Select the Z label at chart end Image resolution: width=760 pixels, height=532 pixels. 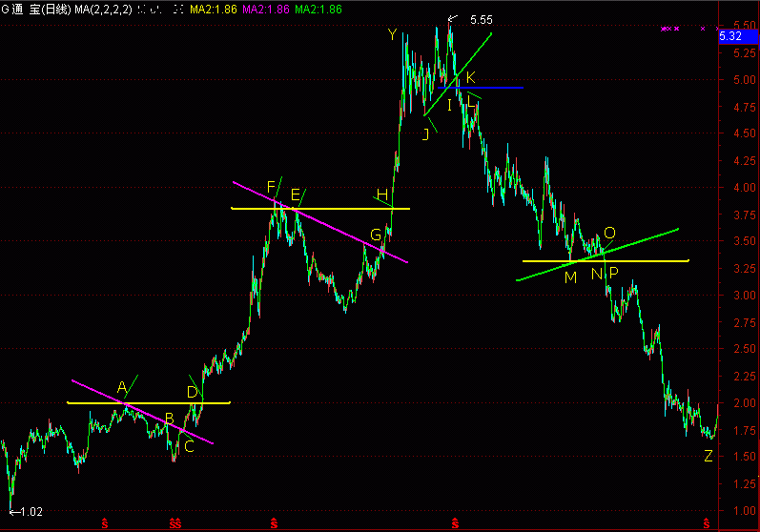(x=708, y=456)
